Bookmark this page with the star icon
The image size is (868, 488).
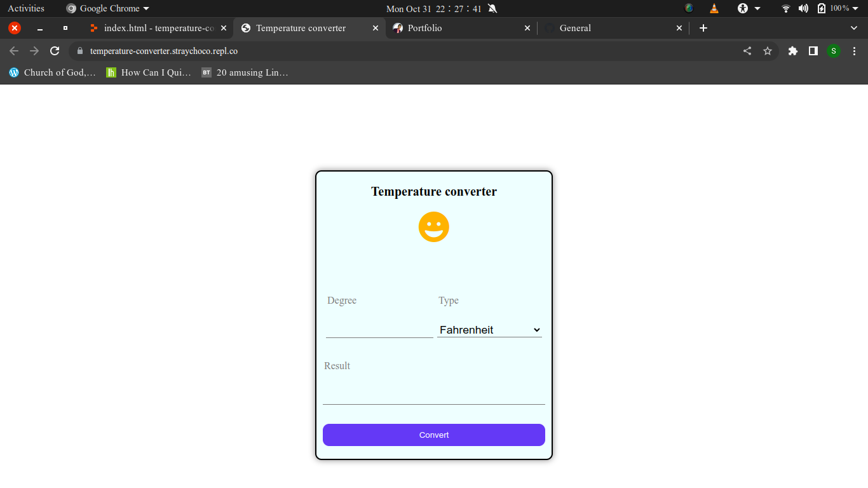click(768, 51)
